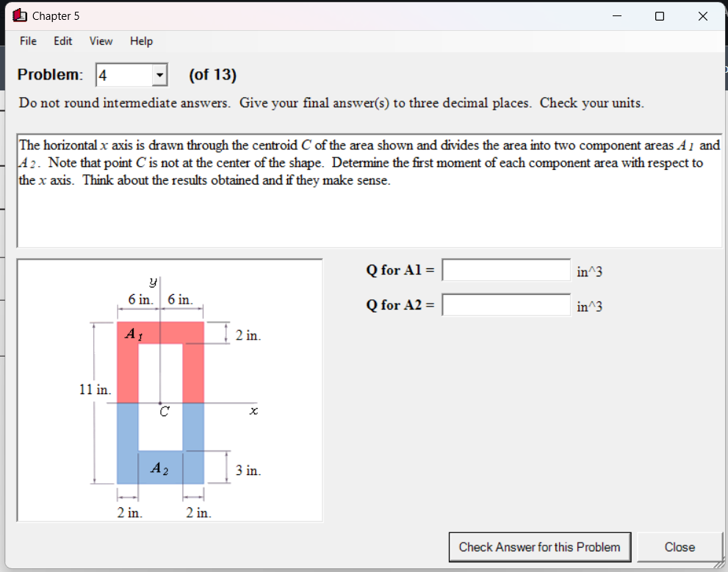Open the Help menu

point(141,41)
